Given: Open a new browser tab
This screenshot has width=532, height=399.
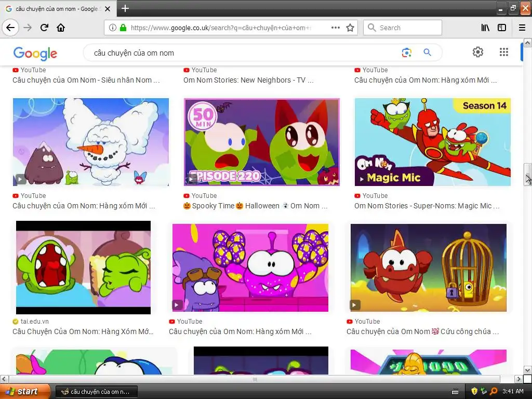Looking at the screenshot, I should point(125,8).
